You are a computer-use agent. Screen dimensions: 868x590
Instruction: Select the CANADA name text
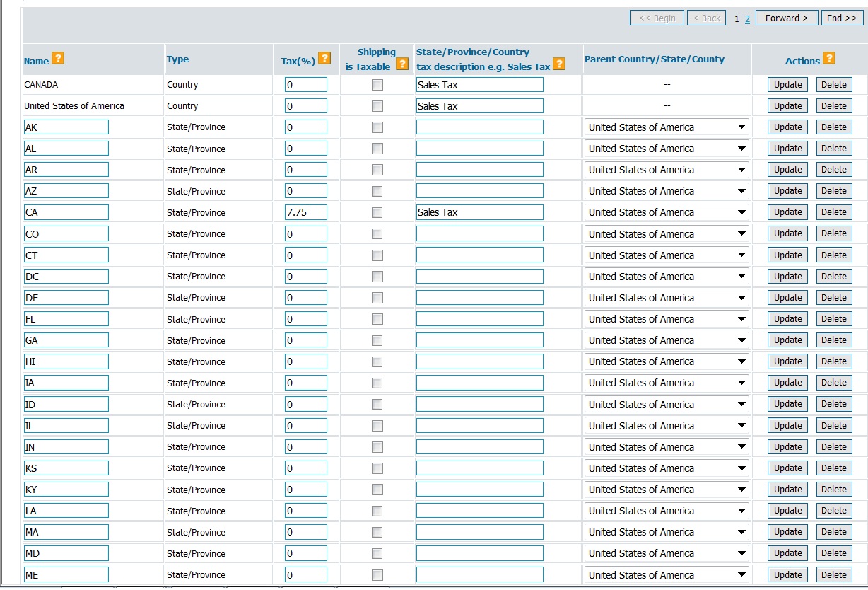(x=41, y=85)
